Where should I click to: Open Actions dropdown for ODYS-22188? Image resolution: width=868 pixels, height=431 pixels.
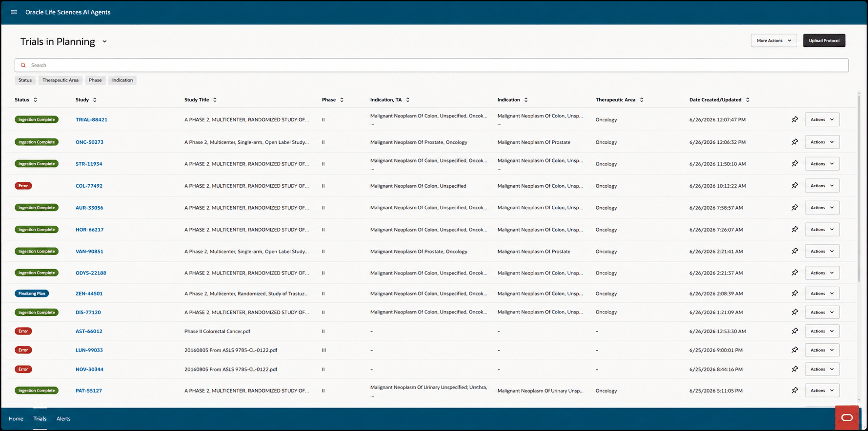(822, 273)
